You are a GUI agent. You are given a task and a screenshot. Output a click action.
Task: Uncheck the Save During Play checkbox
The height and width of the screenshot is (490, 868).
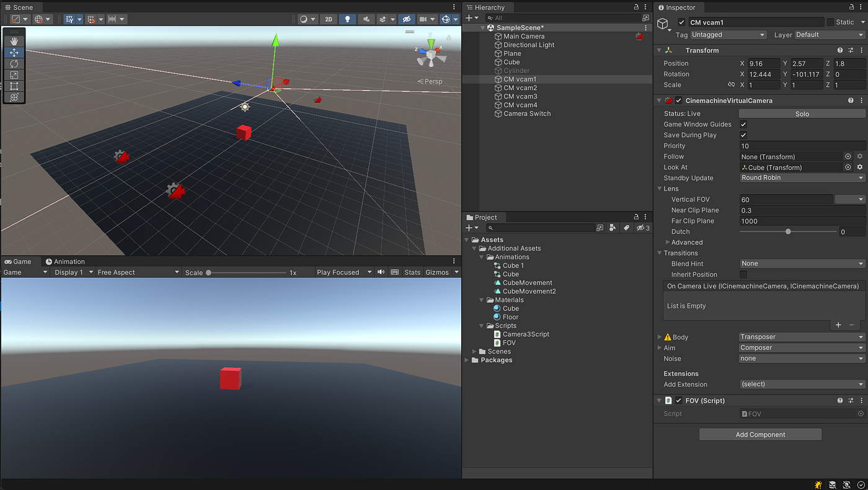(743, 135)
